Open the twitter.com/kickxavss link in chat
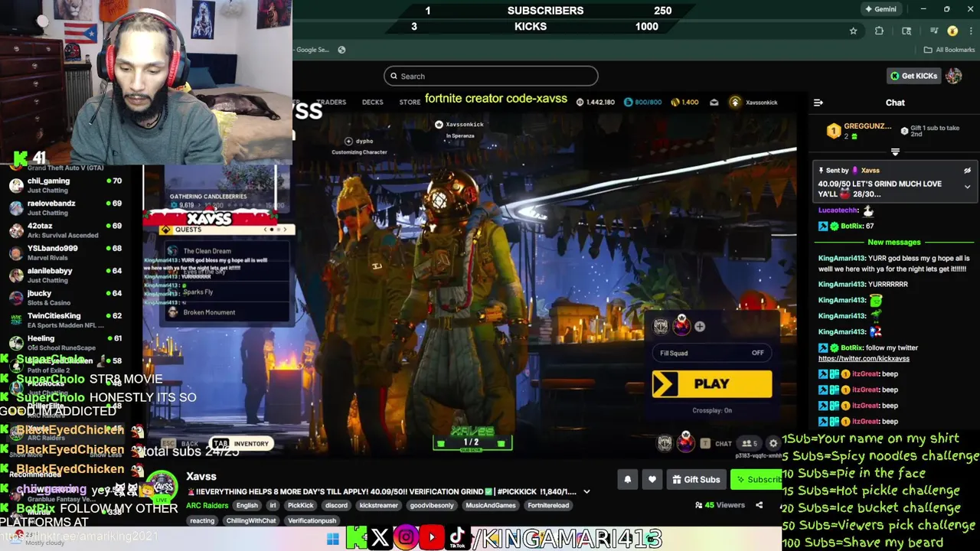The height and width of the screenshot is (551, 980). [864, 358]
